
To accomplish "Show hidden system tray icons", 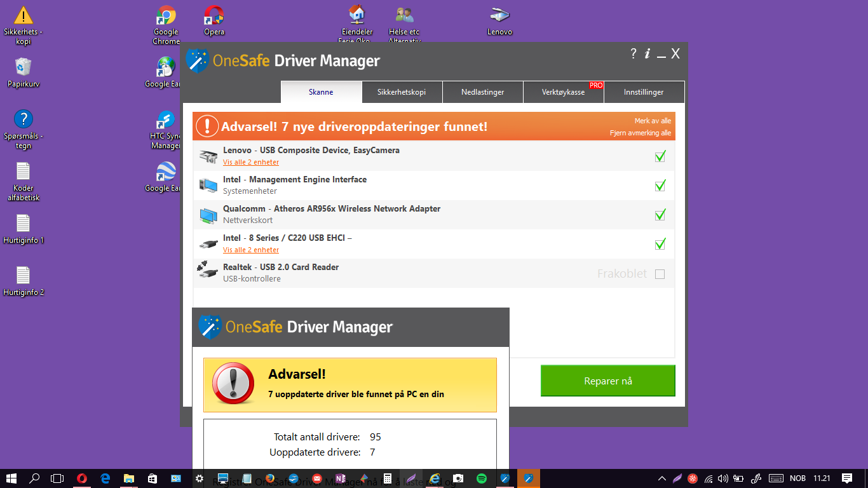I will coord(661,478).
